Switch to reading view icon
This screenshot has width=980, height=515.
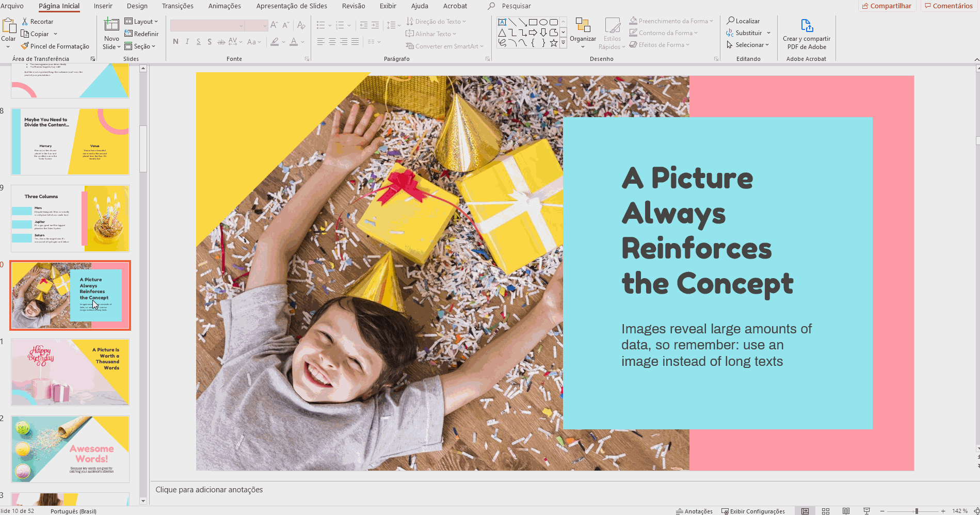click(846, 511)
